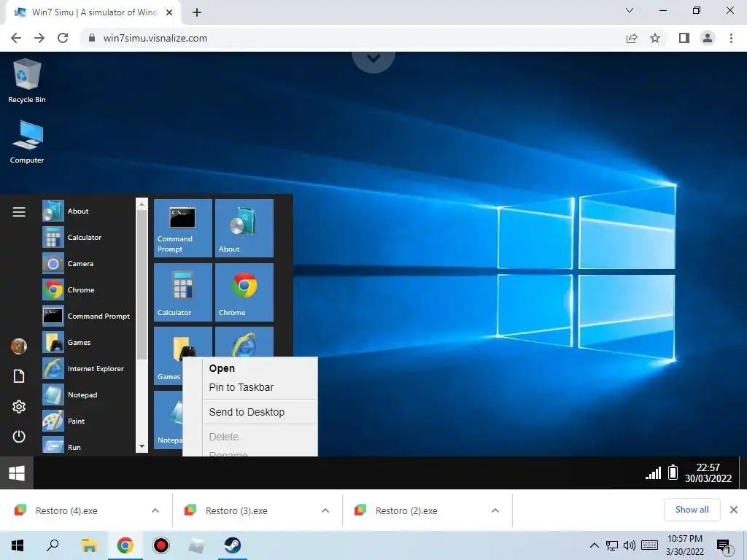Expand Restoro (4).exe download options
The image size is (747, 560).
point(155,510)
